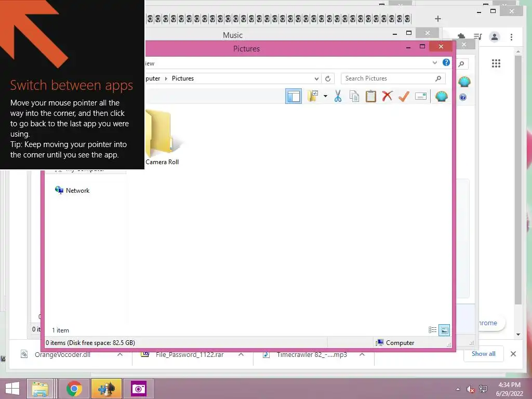This screenshot has width=532, height=399.
Task: Open File_Password_1122.rar download item
Action: 189,354
